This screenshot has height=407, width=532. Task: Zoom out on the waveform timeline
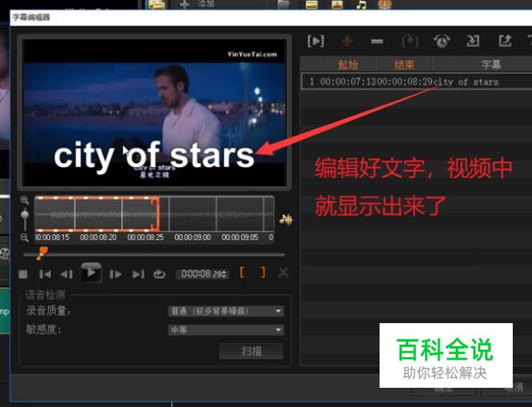click(25, 238)
